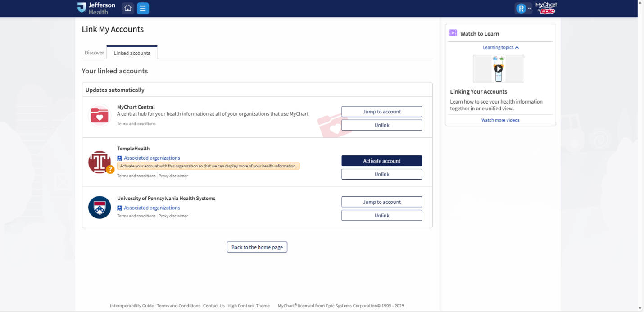Play the Linking Your Accounts video
The width and height of the screenshot is (644, 312).
(x=498, y=69)
